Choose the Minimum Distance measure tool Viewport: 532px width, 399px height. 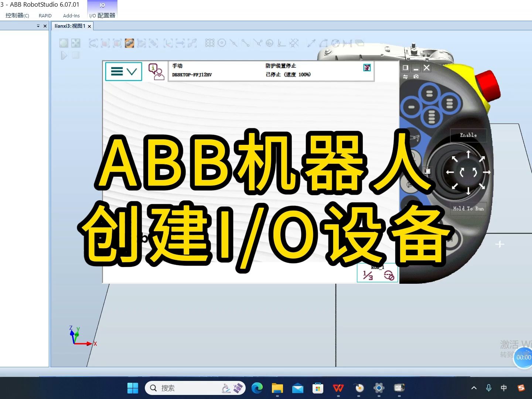(x=347, y=43)
